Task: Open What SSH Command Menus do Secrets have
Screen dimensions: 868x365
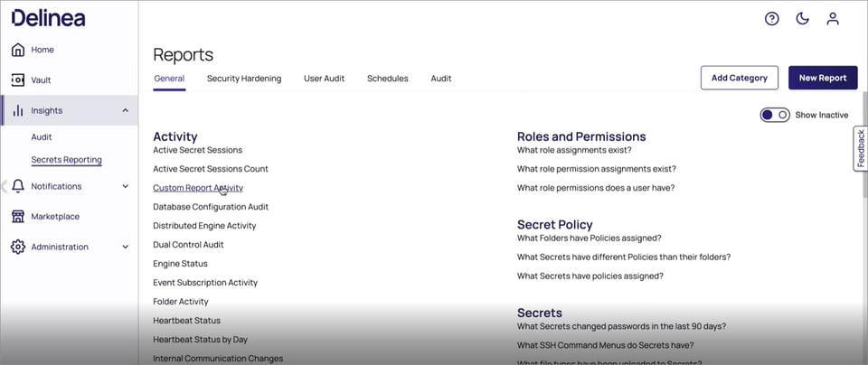Action: click(606, 346)
